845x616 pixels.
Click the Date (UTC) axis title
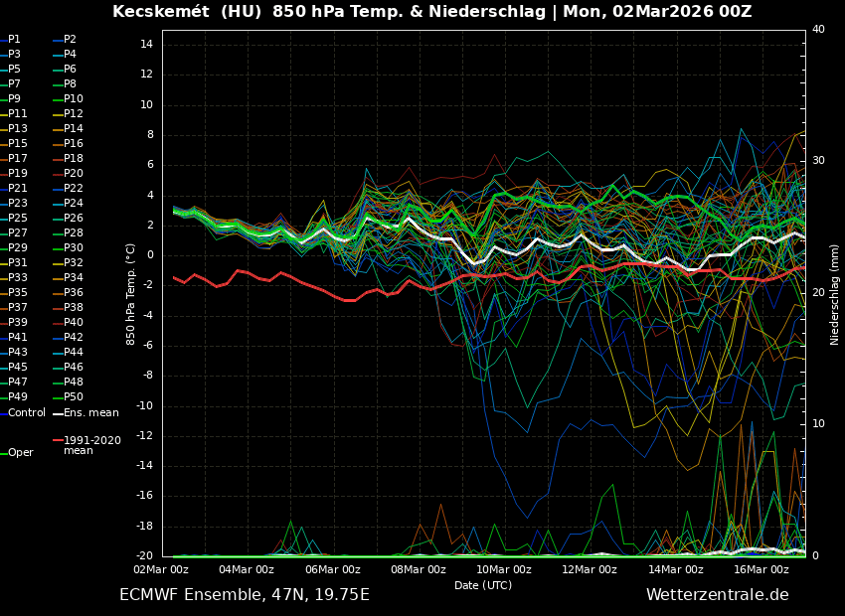click(482, 585)
